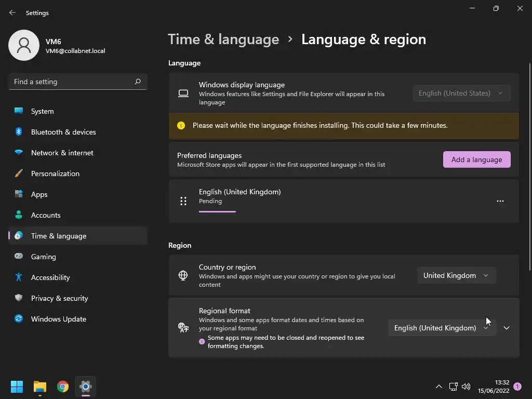The image size is (532, 399).
Task: Click the Accessibility figure icon
Action: coord(19,277)
